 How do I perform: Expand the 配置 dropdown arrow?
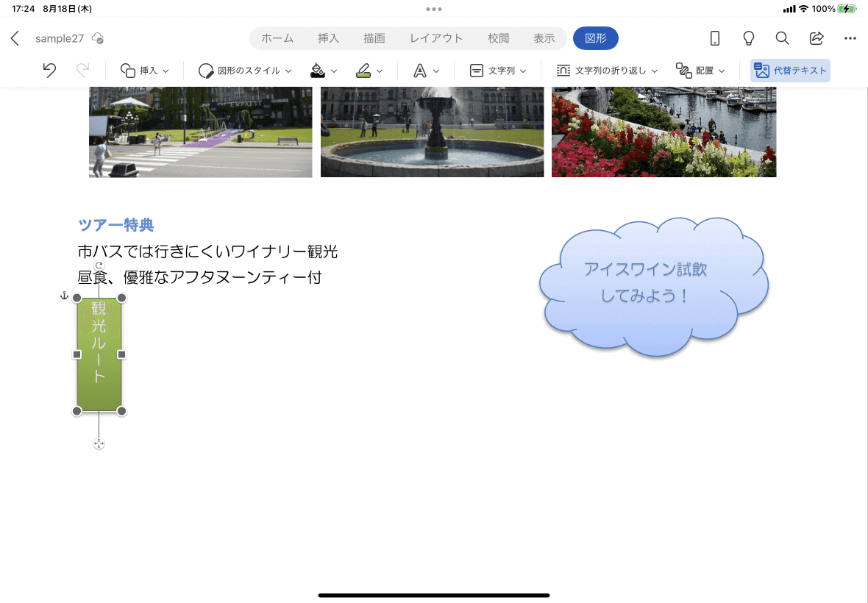pyautogui.click(x=722, y=71)
